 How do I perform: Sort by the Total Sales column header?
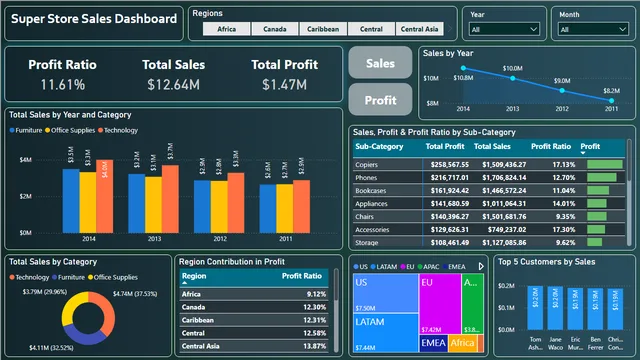tap(492, 147)
